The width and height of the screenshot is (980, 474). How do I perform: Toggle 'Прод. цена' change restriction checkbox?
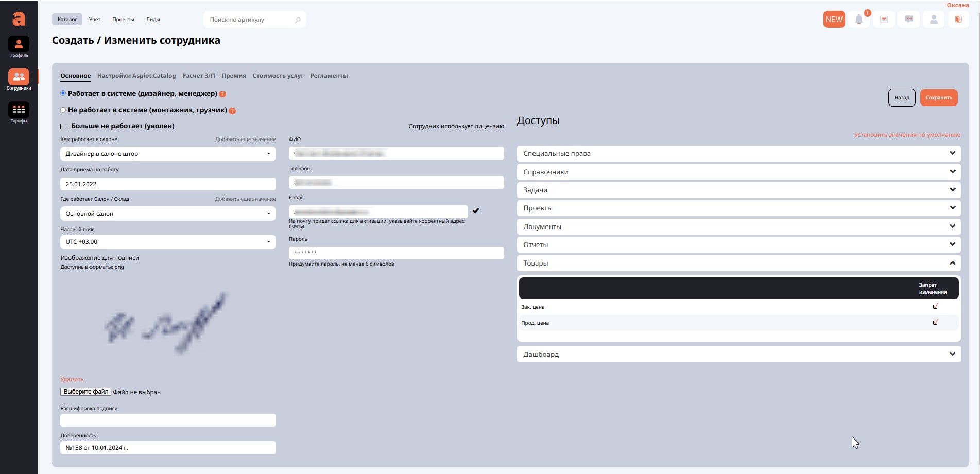tap(935, 323)
